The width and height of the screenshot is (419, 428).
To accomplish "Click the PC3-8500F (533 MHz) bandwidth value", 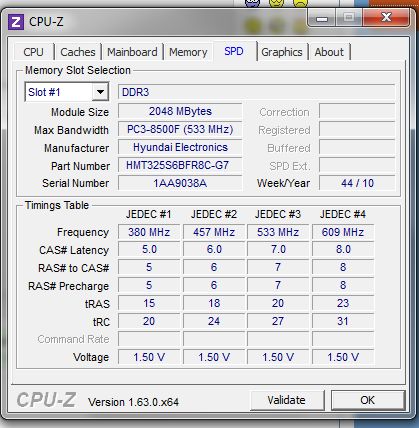I will pyautogui.click(x=180, y=129).
